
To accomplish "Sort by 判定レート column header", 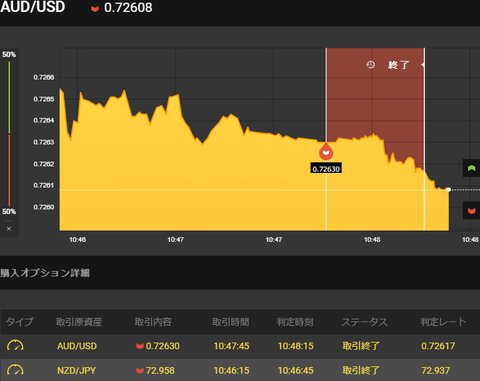I will [443, 322].
